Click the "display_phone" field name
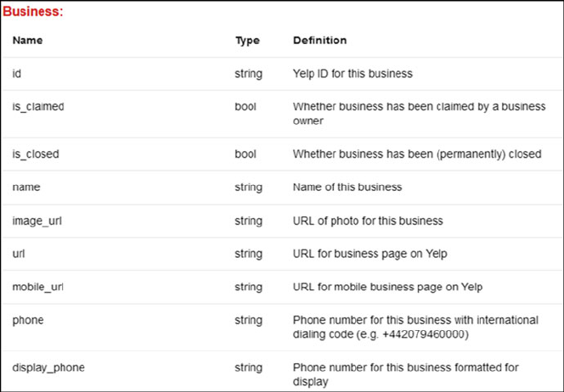 click(48, 367)
